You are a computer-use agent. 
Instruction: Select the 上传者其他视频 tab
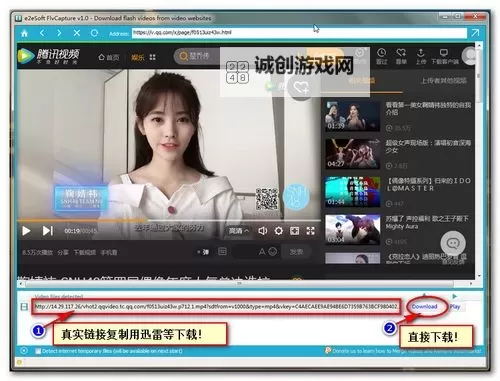[444, 80]
